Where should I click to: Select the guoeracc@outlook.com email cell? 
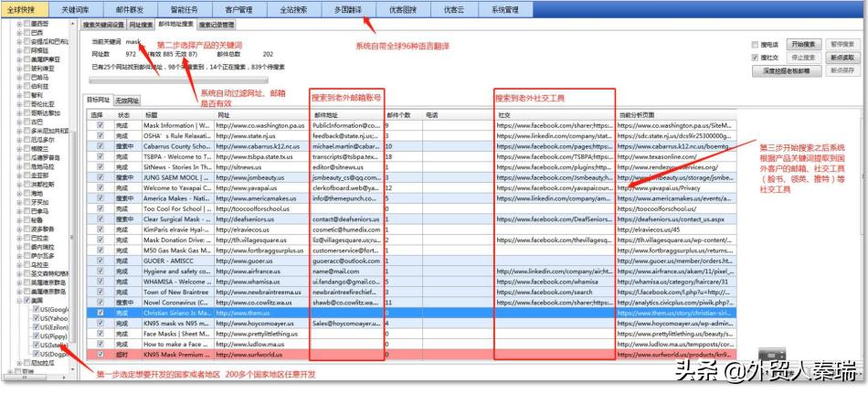pyautogui.click(x=345, y=261)
